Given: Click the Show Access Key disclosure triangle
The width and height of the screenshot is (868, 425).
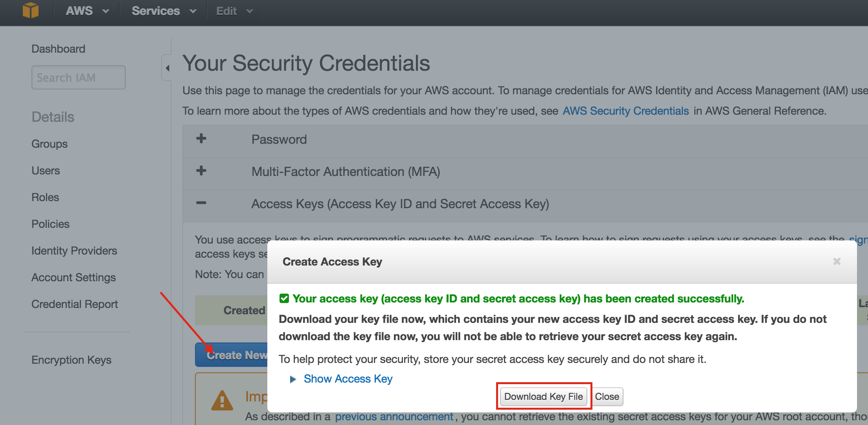Looking at the screenshot, I should pyautogui.click(x=293, y=379).
